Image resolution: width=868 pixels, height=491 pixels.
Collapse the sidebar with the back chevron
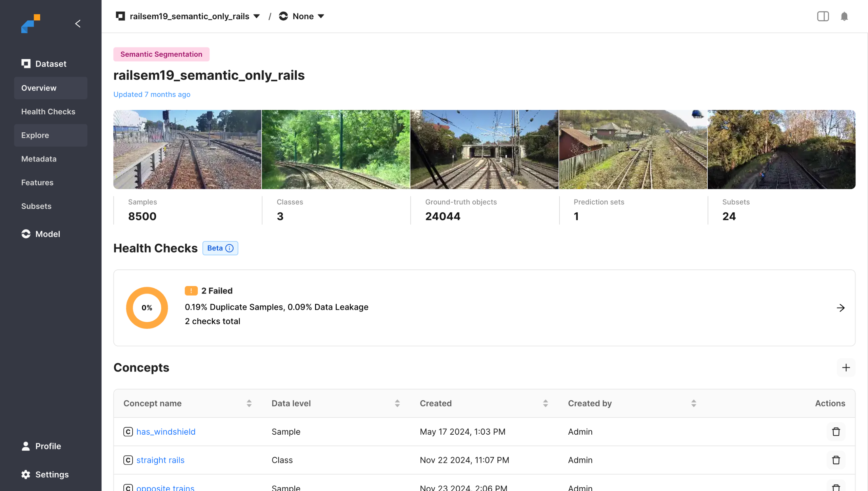click(x=78, y=23)
